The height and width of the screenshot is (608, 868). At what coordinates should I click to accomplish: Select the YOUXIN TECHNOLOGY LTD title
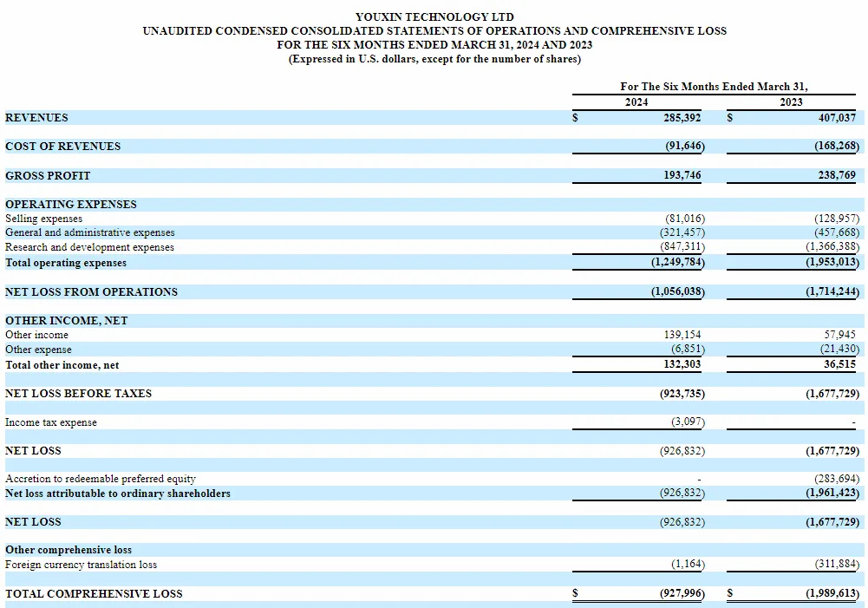434,17
